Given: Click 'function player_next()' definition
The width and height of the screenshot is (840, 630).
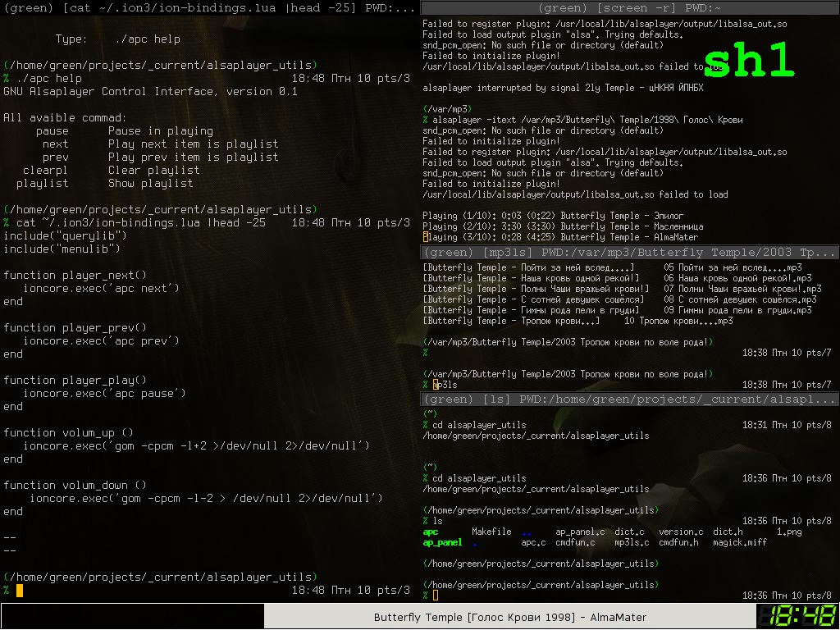Looking at the screenshot, I should [x=75, y=275].
